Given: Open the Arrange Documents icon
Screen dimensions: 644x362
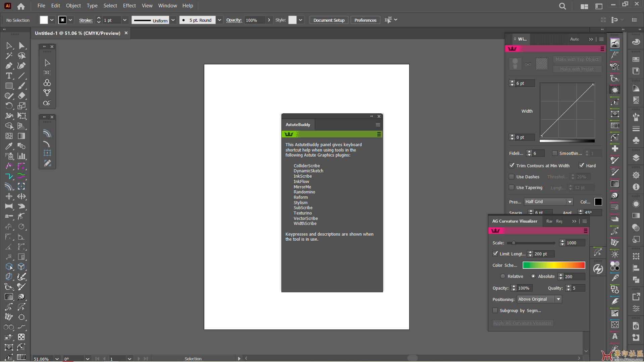Looking at the screenshot, I should tap(584, 6).
